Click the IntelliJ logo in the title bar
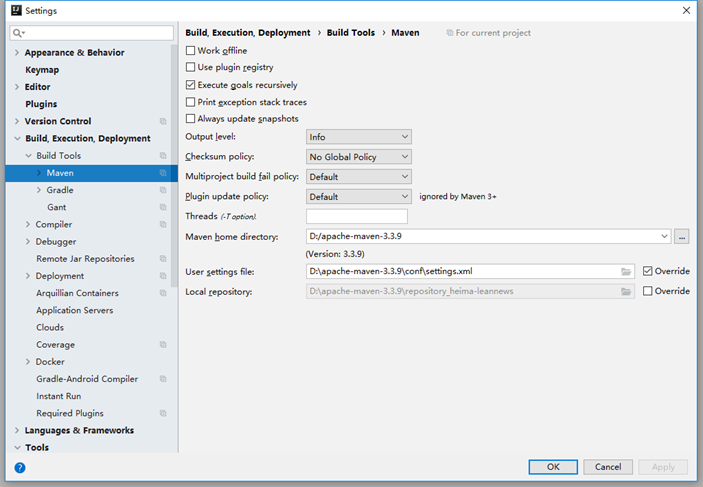 click(17, 10)
